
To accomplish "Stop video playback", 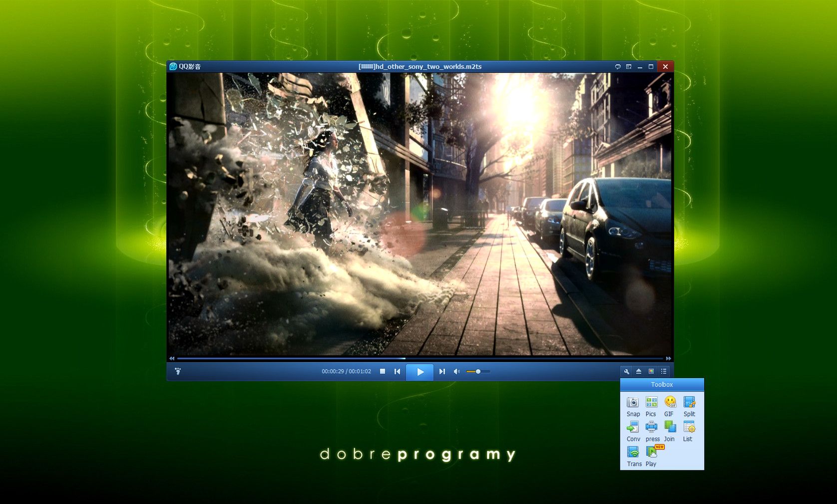I will tap(383, 371).
